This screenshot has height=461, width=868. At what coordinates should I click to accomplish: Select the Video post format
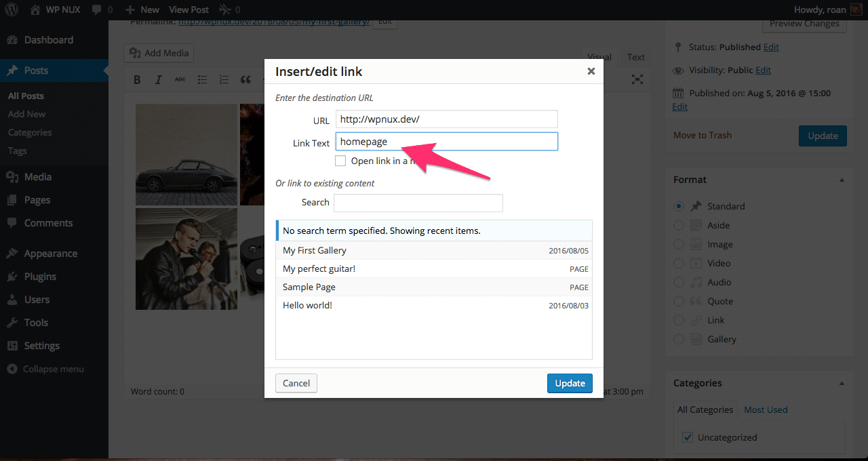coord(679,263)
